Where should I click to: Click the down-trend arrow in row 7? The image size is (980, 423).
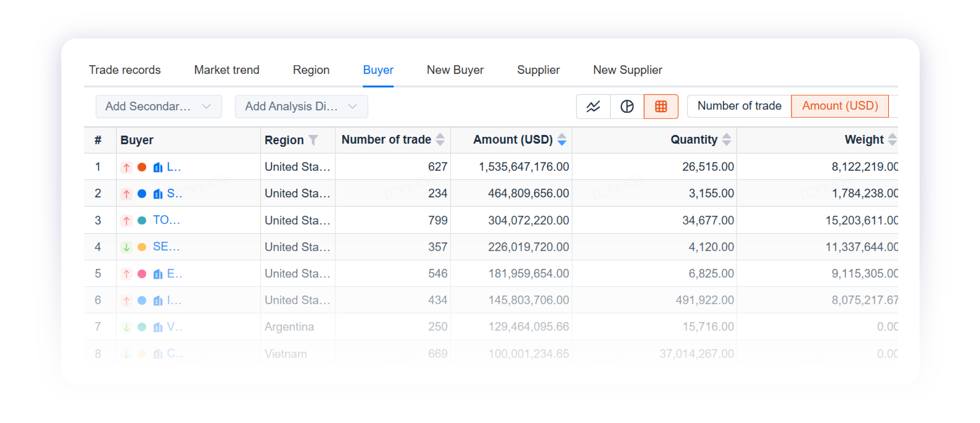pyautogui.click(x=126, y=327)
